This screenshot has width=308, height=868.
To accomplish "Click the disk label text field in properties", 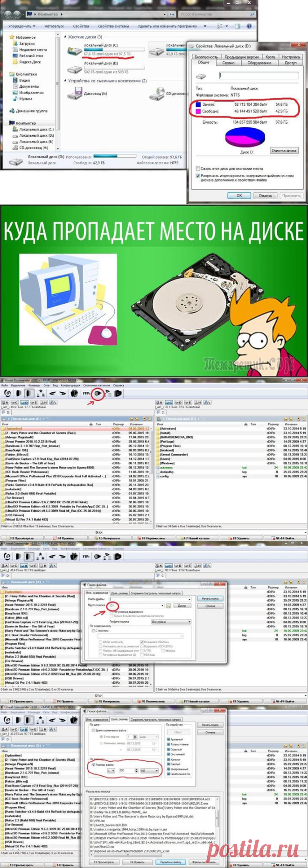I will [x=259, y=75].
